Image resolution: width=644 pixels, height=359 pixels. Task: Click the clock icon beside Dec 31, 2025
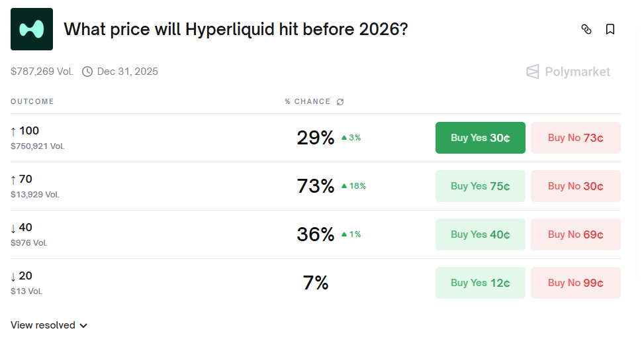(87, 72)
